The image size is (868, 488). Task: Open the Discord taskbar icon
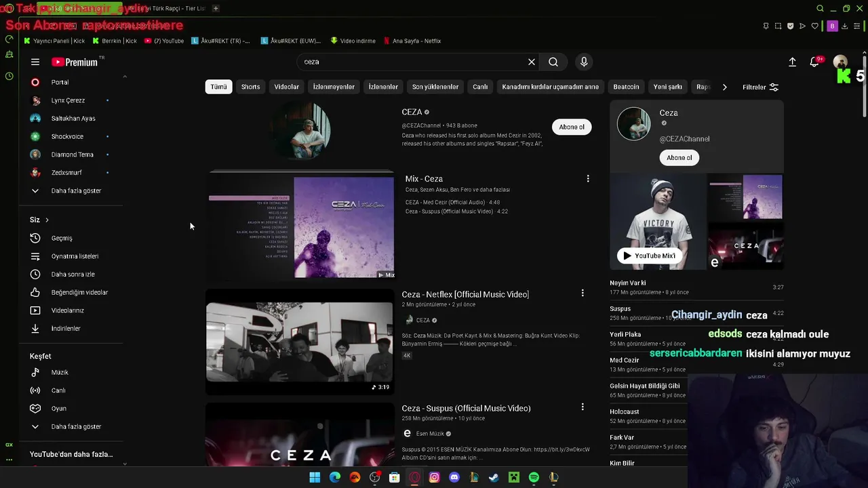coord(454,478)
